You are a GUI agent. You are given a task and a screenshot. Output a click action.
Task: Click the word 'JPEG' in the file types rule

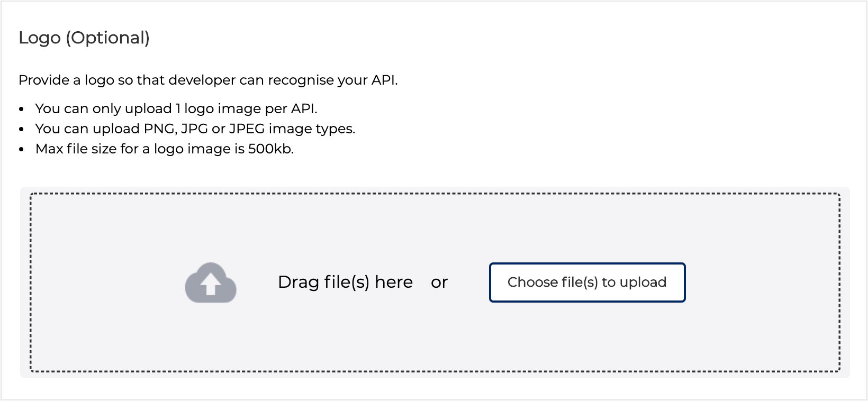click(247, 129)
